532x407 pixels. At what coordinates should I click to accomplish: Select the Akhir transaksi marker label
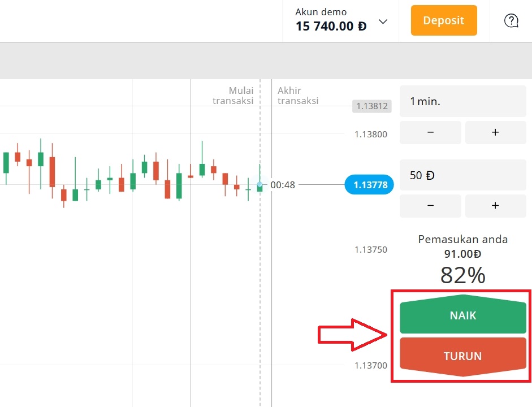click(x=297, y=96)
